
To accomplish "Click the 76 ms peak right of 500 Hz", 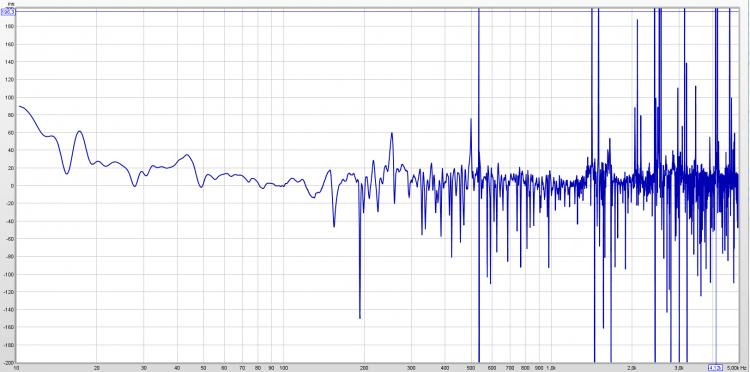I will point(471,119).
